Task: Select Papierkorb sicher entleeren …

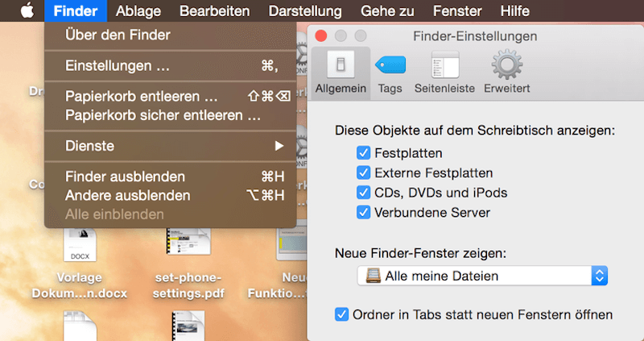Action: 170,115
